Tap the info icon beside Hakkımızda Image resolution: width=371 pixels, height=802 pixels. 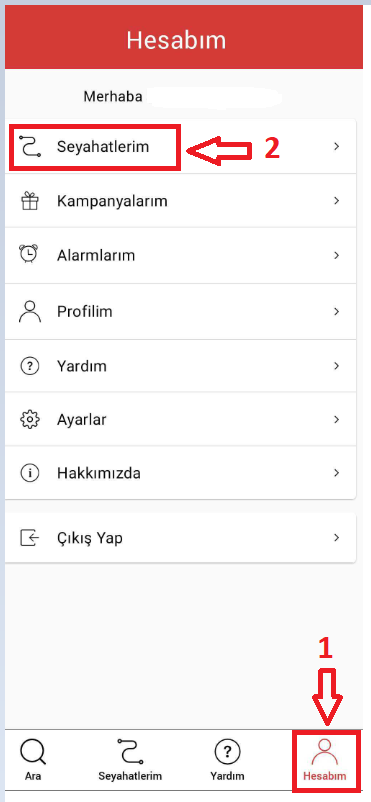tap(30, 473)
